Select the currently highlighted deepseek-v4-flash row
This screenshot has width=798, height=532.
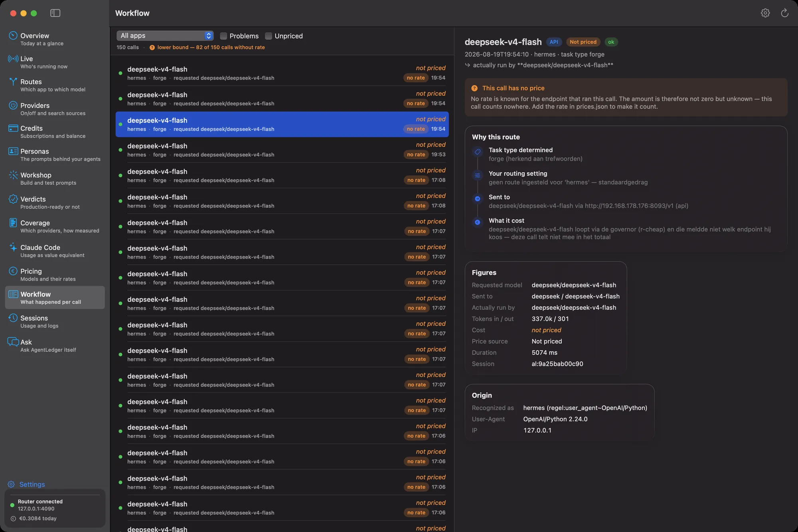(x=282, y=125)
